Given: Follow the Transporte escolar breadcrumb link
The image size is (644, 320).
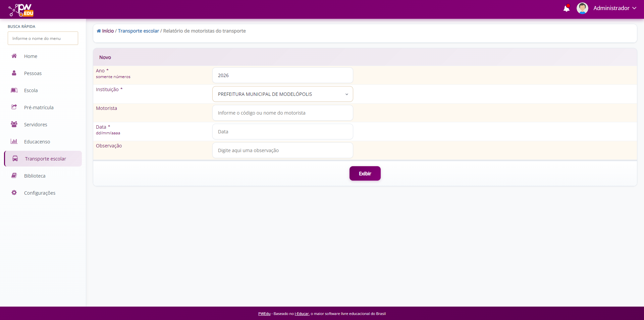Looking at the screenshot, I should point(138,31).
